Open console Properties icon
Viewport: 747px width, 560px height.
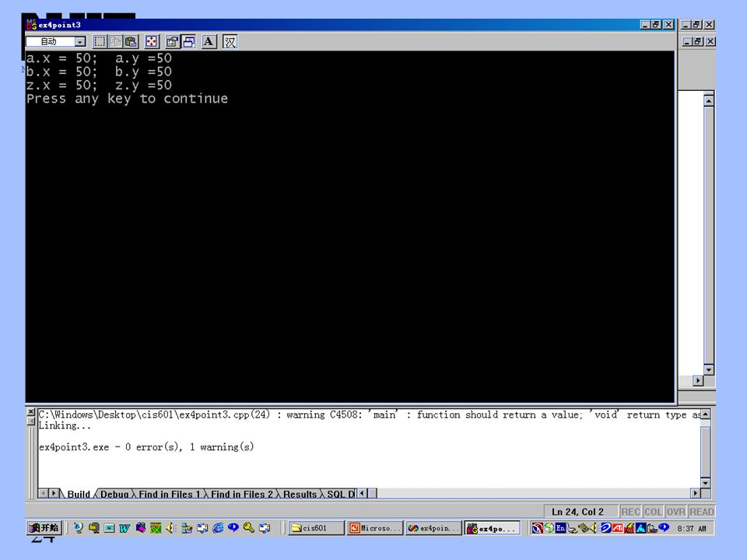pos(173,41)
